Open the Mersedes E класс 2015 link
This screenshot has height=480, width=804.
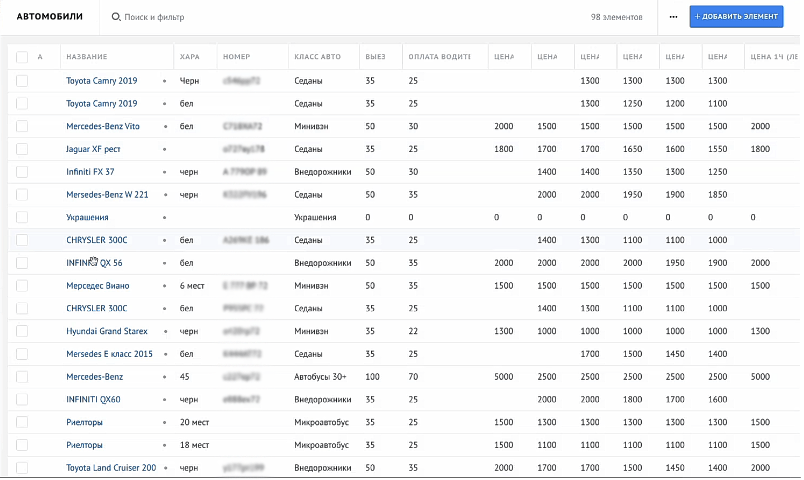tap(109, 354)
